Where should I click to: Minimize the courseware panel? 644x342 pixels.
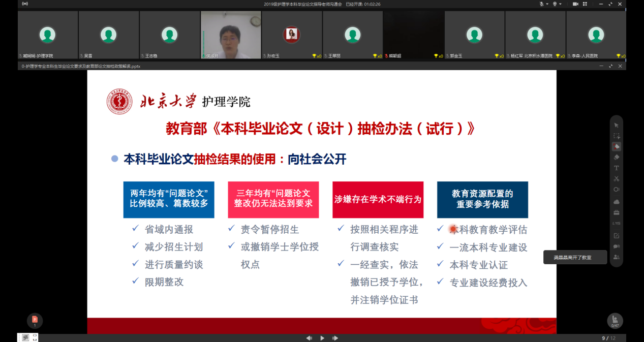click(x=601, y=66)
